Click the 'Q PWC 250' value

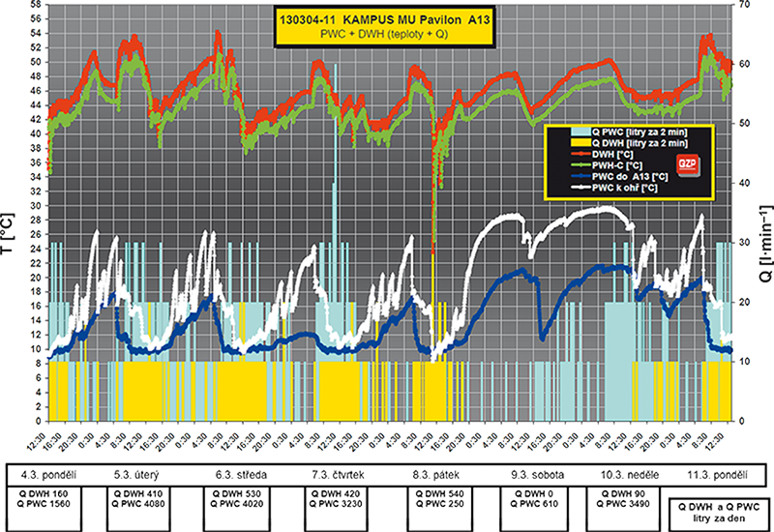point(440,504)
